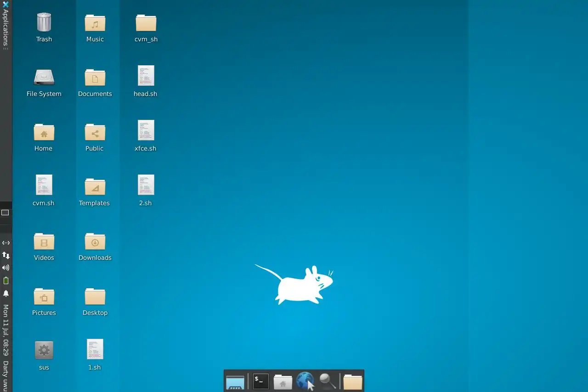Click the network connection tray icon
Viewport: 588px width, 392px height.
[6, 255]
